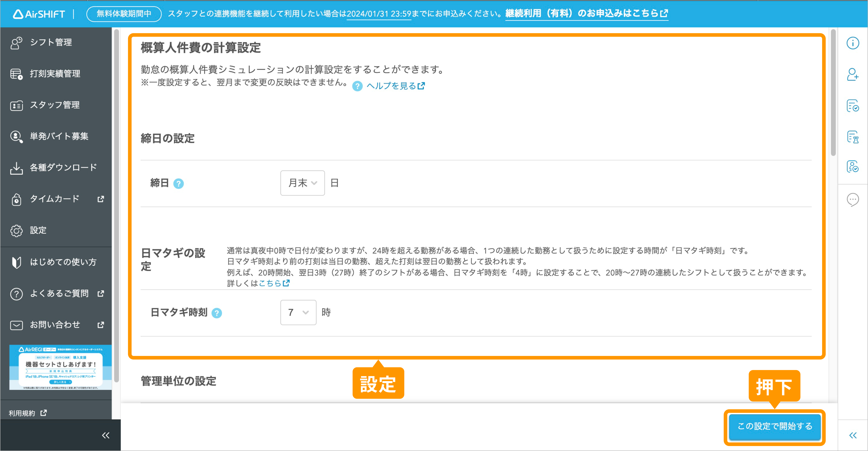Screen dimensions: 868x451
Task: Open 各種ダウンロード menu item
Action: click(63, 168)
